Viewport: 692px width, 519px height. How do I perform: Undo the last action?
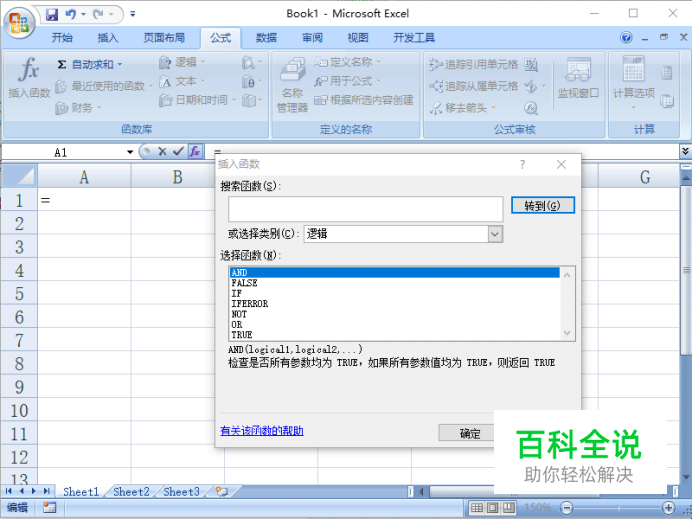tap(71, 15)
